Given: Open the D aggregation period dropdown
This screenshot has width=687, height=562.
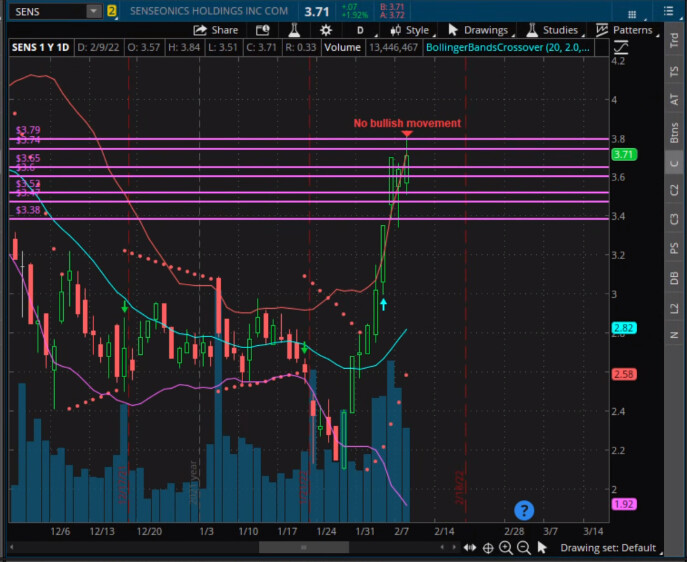Looking at the screenshot, I should (361, 30).
